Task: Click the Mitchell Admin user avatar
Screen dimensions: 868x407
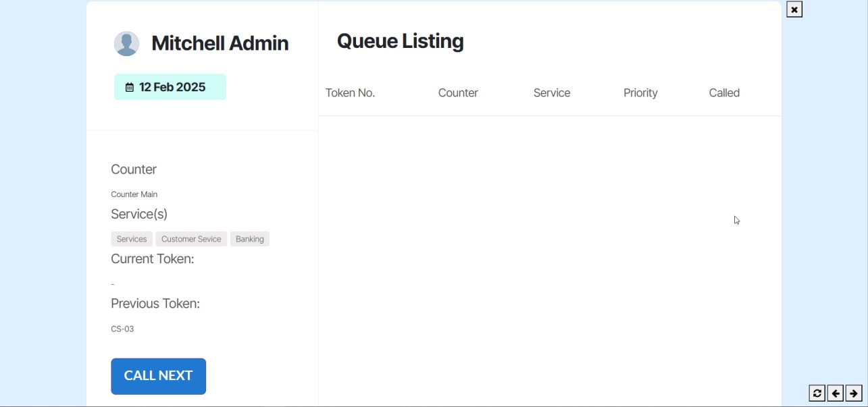Action: (x=126, y=43)
